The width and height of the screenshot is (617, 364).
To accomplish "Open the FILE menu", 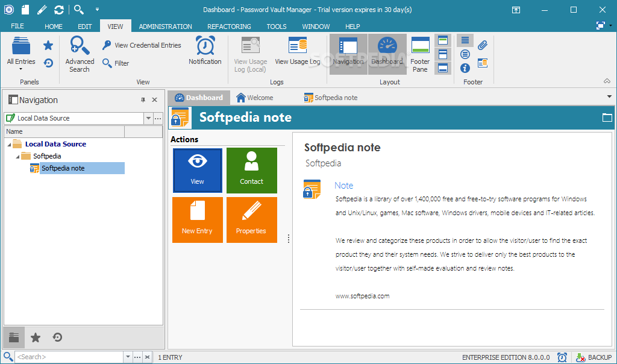I will (17, 26).
